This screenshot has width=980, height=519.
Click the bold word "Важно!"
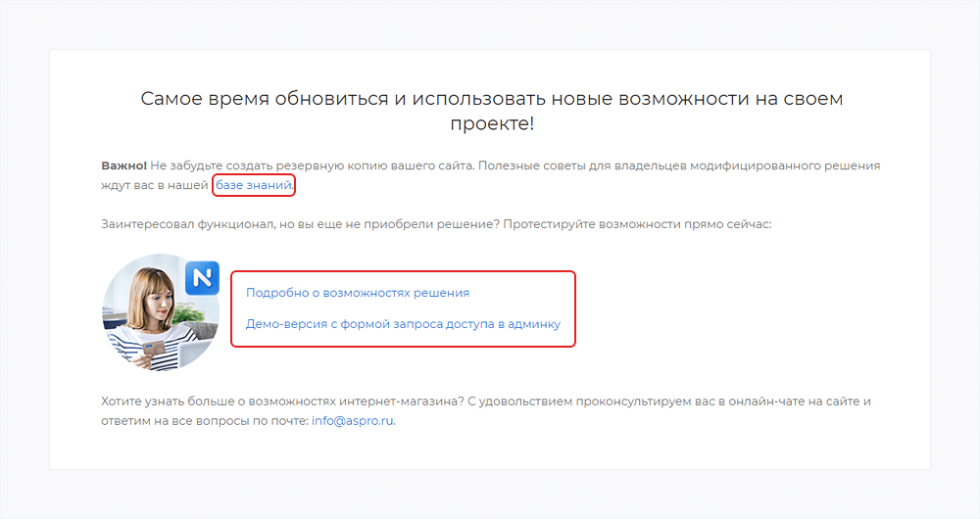123,165
